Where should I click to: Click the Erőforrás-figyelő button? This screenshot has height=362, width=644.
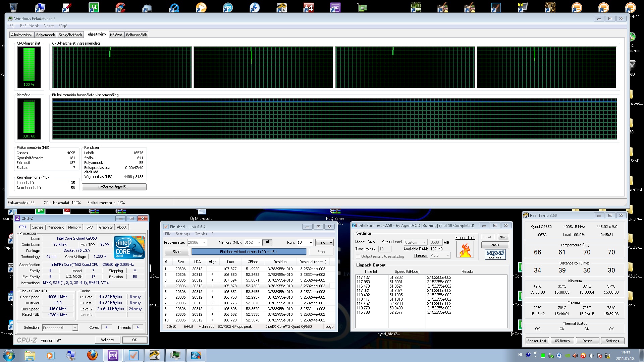click(114, 187)
